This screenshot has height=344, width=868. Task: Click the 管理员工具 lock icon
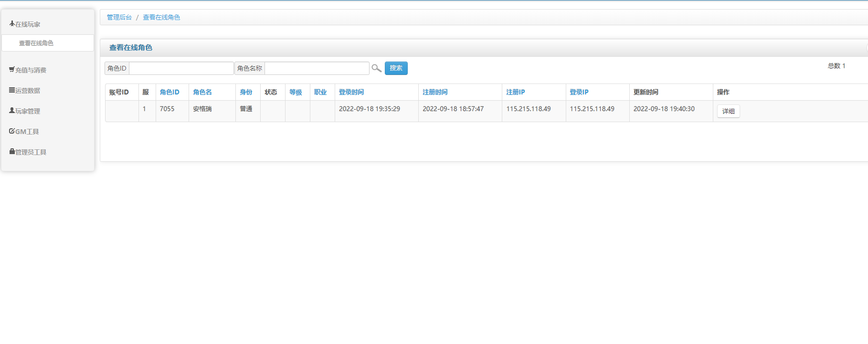[12, 152]
